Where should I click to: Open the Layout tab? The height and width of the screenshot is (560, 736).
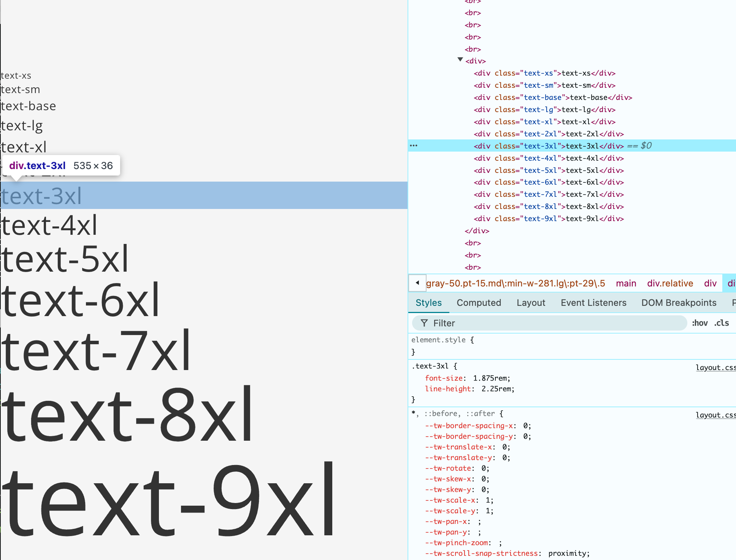(x=531, y=303)
